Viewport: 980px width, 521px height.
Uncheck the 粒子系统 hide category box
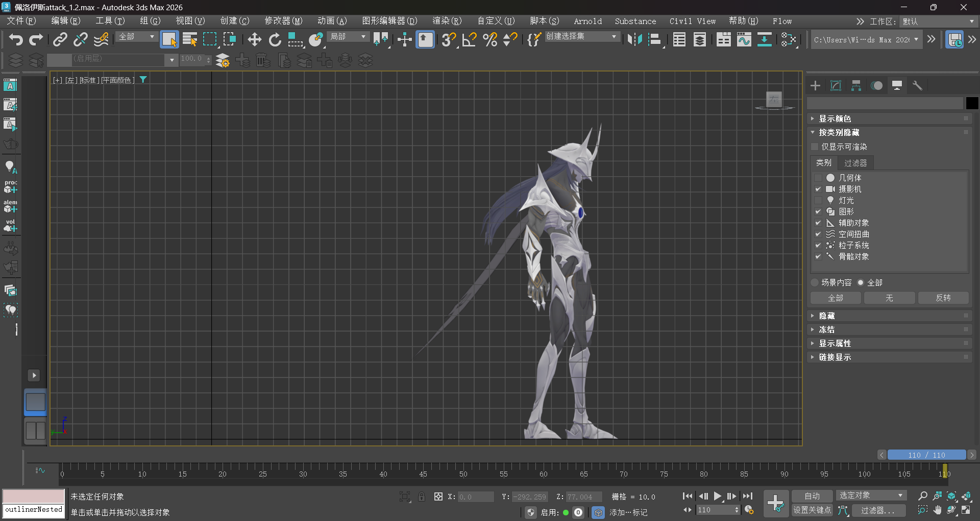pos(818,246)
